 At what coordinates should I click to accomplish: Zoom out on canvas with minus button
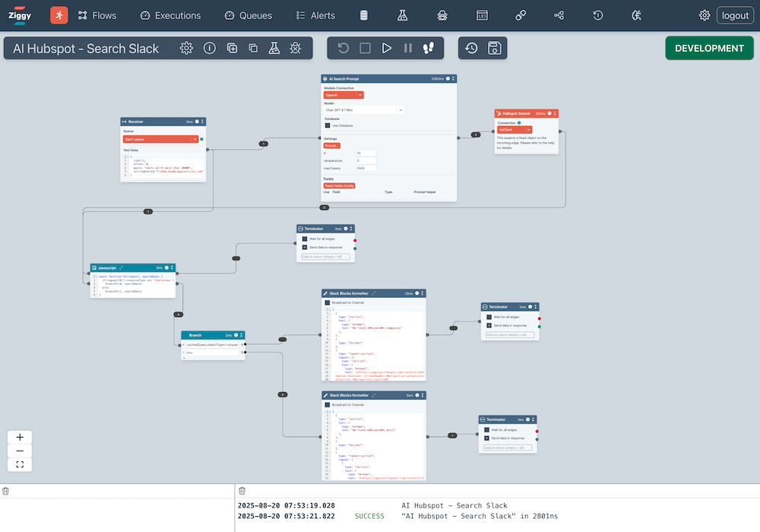20,451
